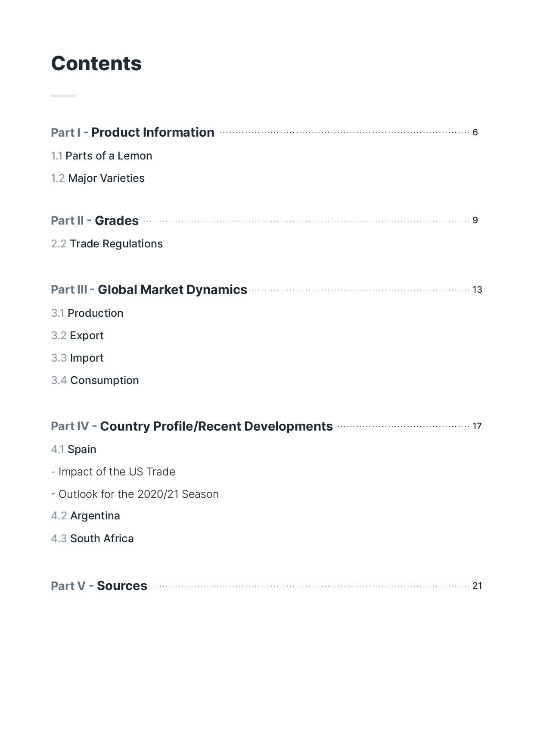This screenshot has height=756, width=534.
Task: Click page number 13 for Global Market Dynamics
Action: pyautogui.click(x=477, y=290)
